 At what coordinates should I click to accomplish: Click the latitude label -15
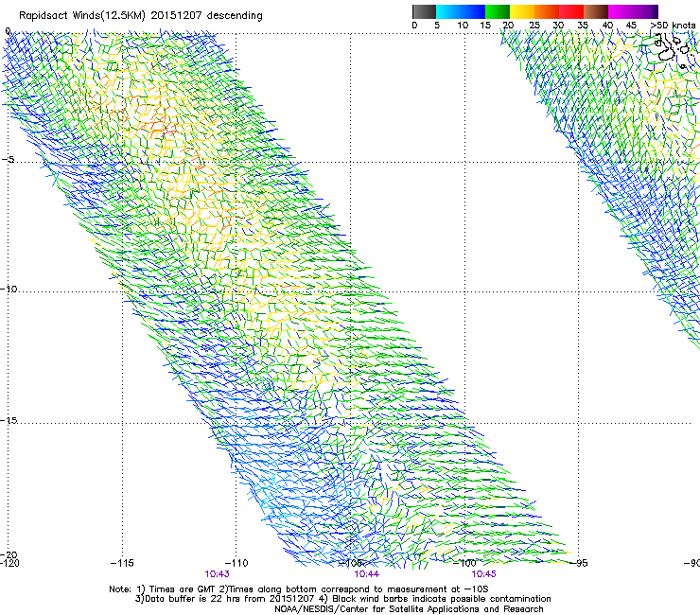9,420
